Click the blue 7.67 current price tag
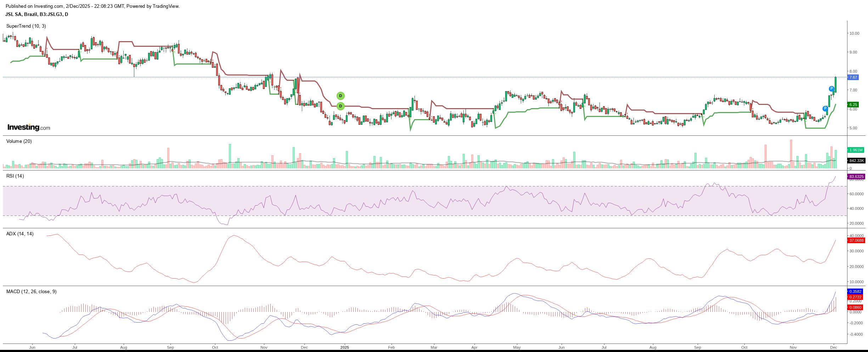868x352 pixels. coord(853,77)
